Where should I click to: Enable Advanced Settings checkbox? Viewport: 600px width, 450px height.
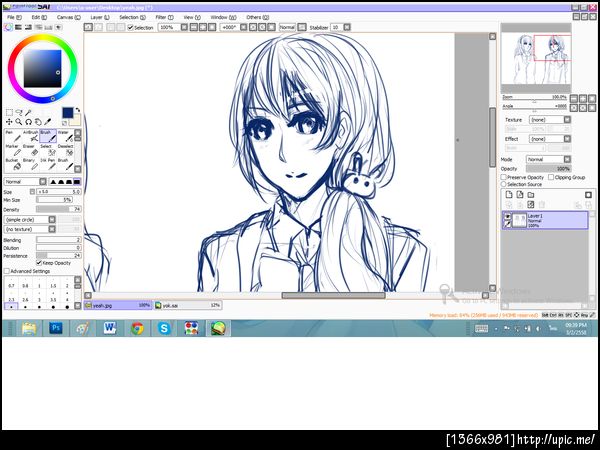[x=7, y=271]
